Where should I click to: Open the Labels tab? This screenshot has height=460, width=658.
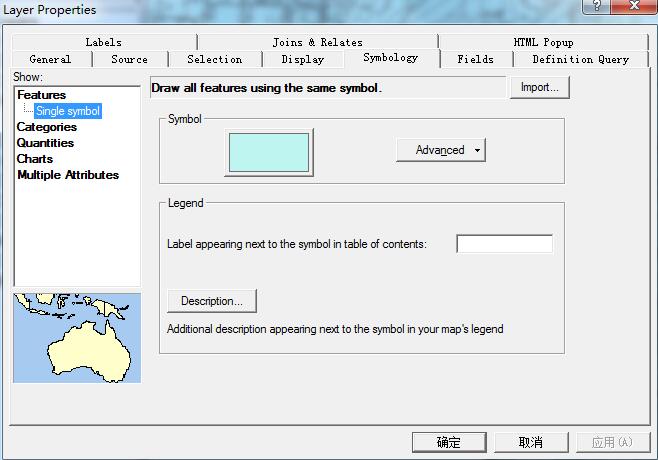point(104,42)
